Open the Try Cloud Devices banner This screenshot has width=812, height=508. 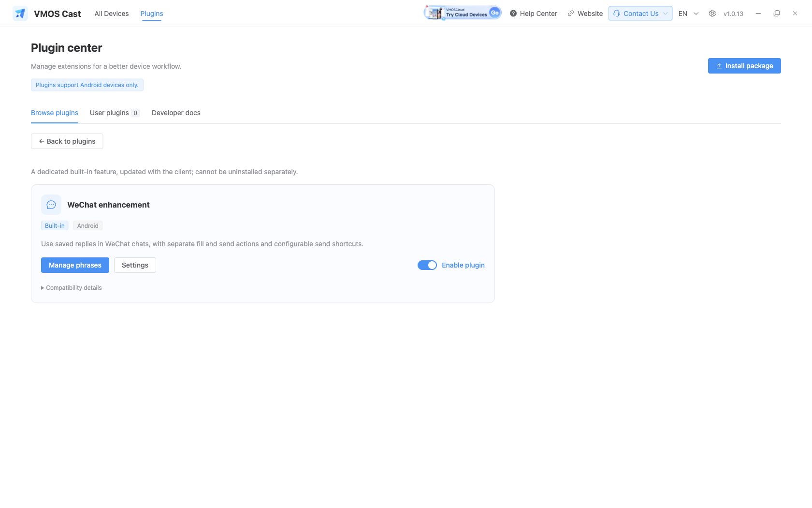463,13
